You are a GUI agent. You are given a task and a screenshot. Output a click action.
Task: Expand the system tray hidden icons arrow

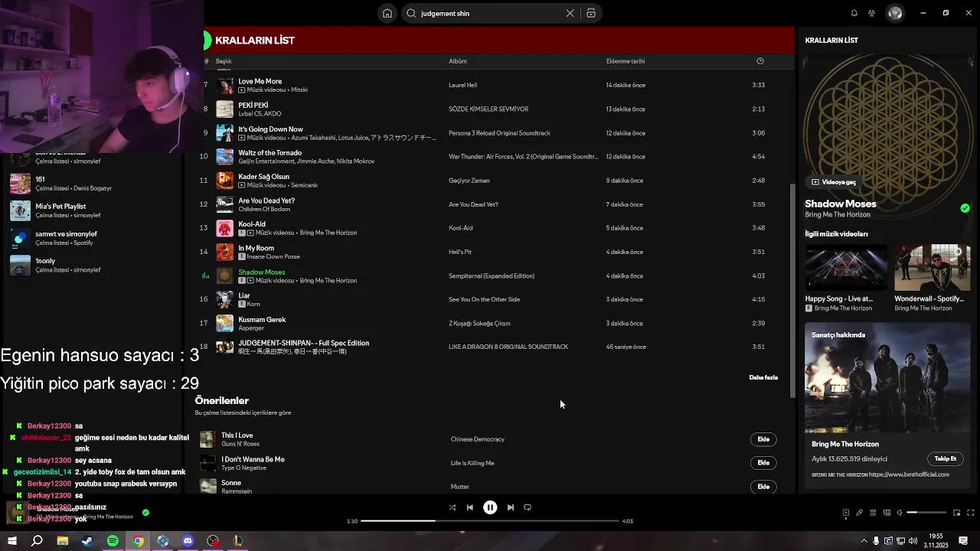(865, 541)
